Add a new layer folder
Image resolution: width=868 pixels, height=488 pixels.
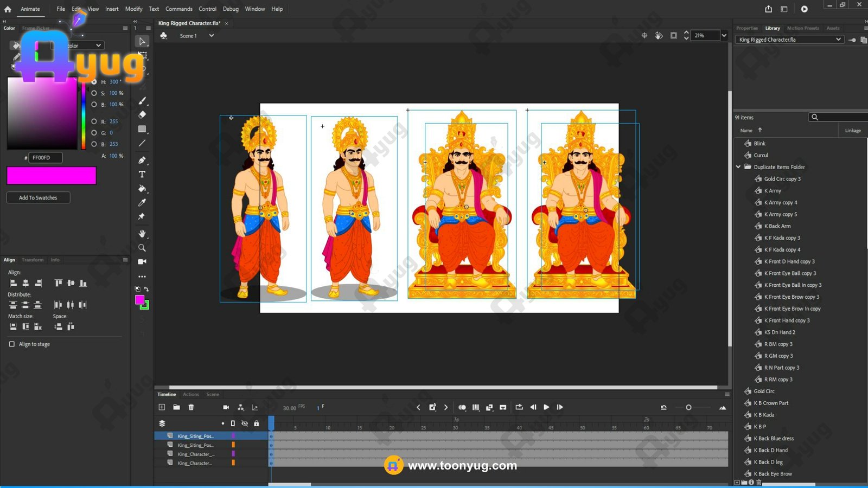coord(176,407)
